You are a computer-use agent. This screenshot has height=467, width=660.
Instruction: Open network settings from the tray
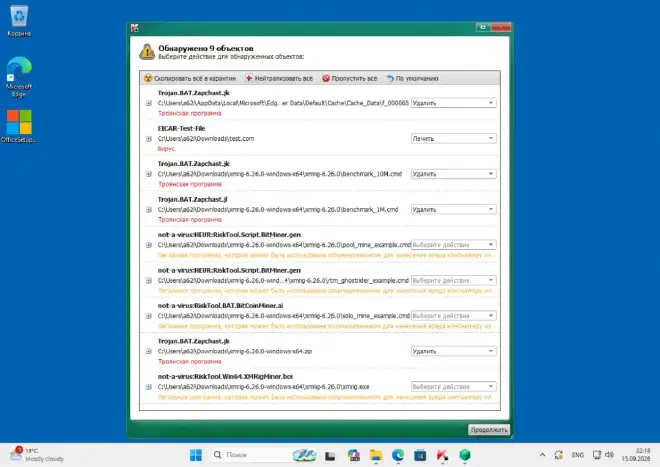tap(597, 455)
